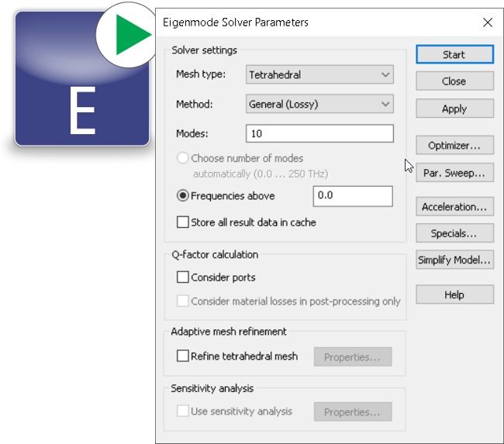Click the Modes input field
Screen dimensions: 504x444
[319, 133]
